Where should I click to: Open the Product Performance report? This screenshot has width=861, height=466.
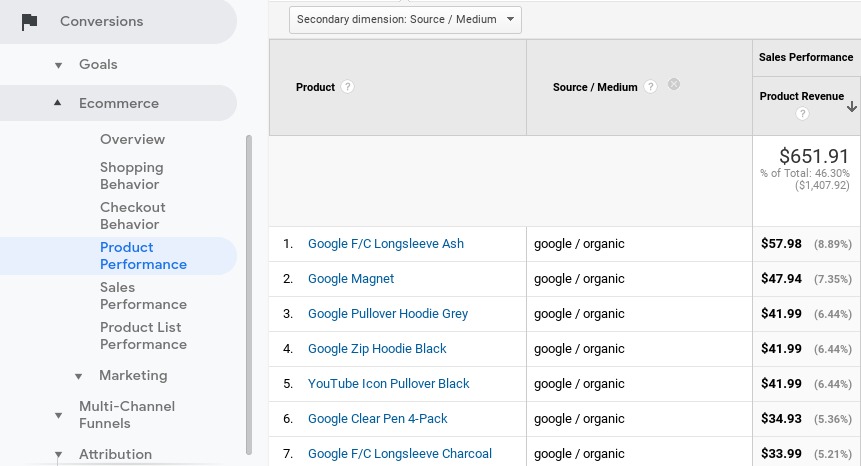(x=143, y=256)
